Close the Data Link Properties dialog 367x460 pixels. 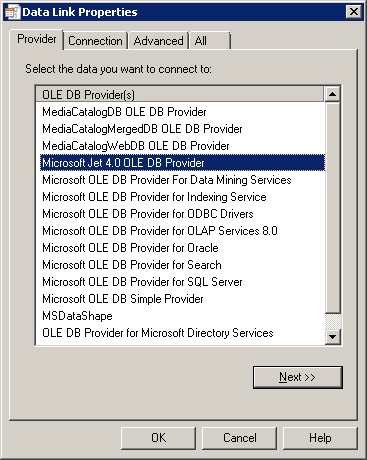pyautogui.click(x=353, y=12)
